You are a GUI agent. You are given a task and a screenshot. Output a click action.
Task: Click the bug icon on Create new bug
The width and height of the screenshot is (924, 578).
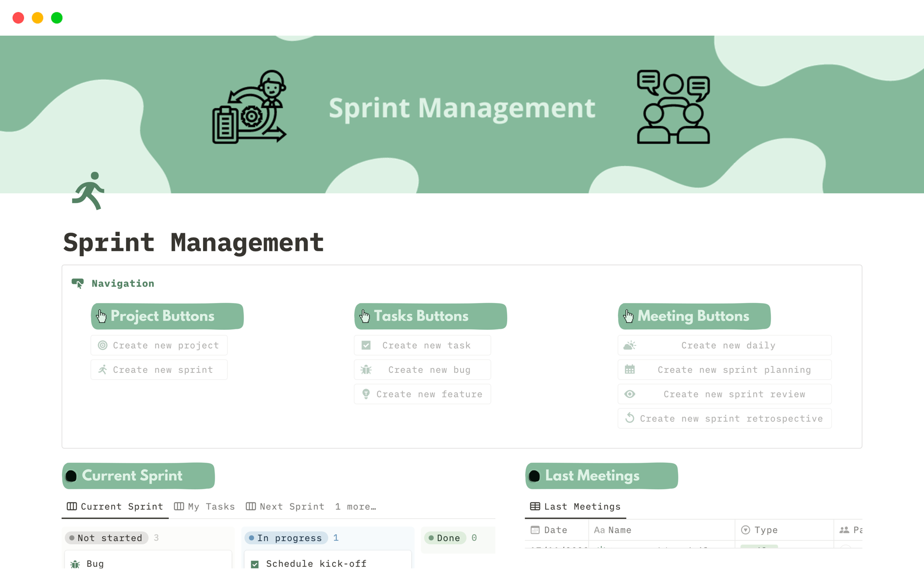point(366,370)
